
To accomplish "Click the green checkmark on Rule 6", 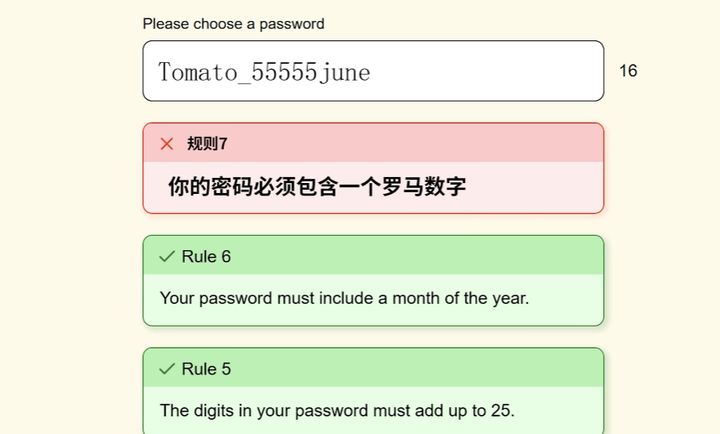I will 167,256.
